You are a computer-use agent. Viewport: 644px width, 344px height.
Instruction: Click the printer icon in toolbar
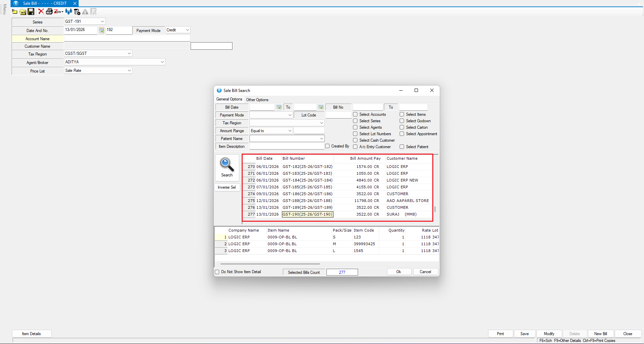49,12
